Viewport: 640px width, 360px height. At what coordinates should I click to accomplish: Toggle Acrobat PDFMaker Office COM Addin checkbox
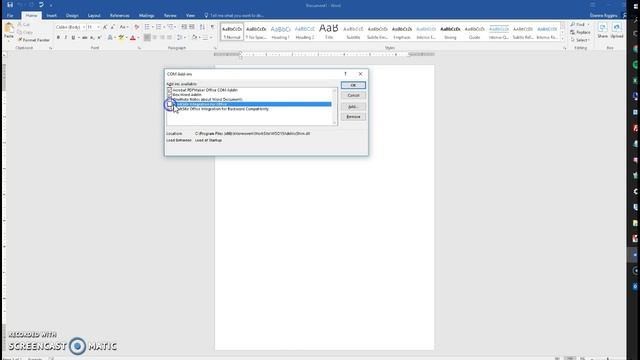pos(169,90)
